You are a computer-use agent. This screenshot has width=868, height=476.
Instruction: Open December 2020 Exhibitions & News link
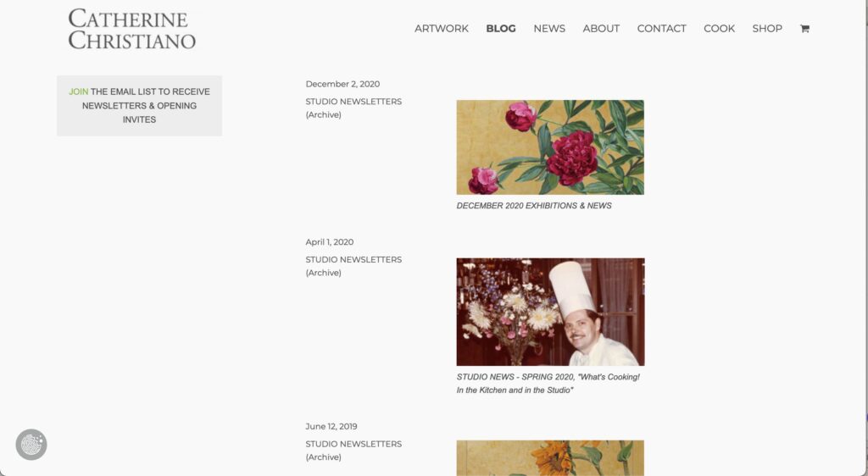534,206
